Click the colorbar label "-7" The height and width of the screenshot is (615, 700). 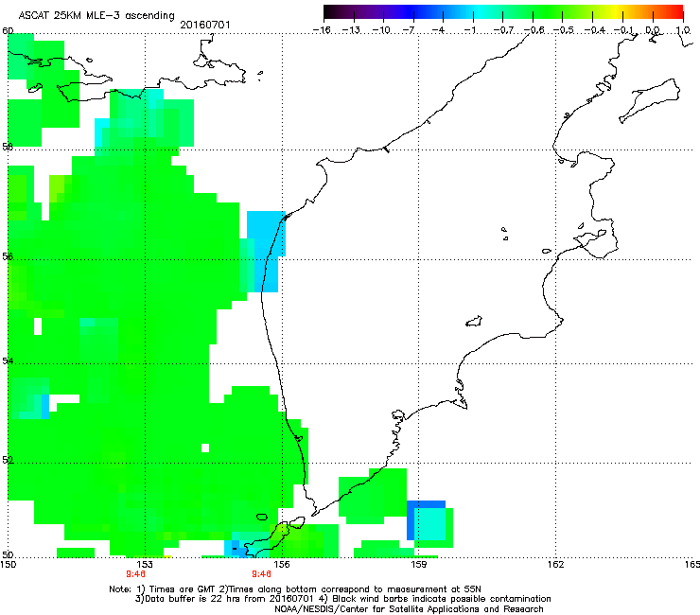(x=409, y=30)
